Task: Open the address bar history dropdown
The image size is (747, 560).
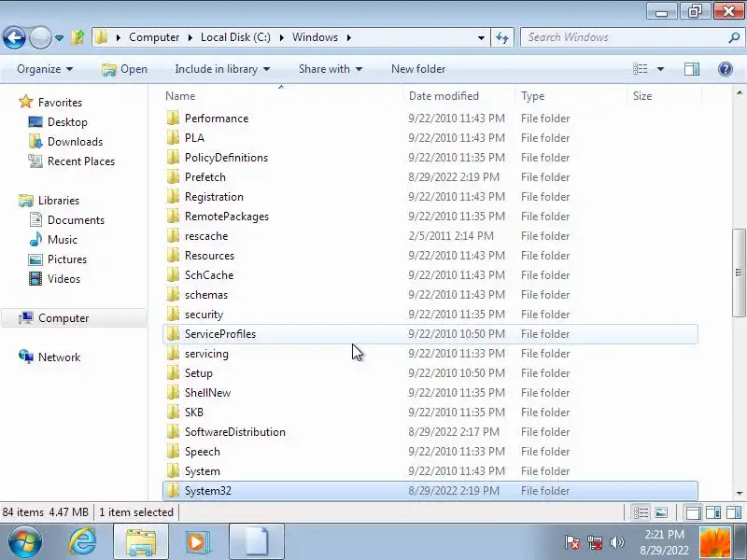Action: [481, 37]
